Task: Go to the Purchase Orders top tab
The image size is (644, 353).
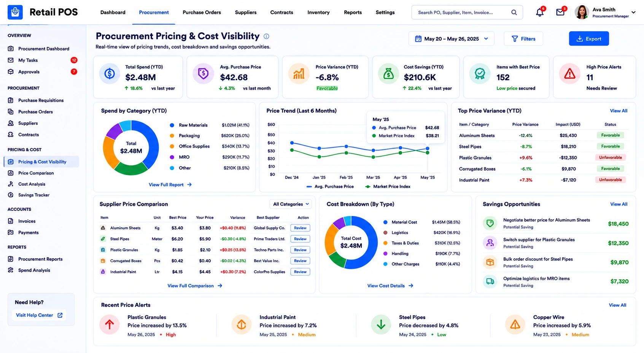Action: pos(202,13)
